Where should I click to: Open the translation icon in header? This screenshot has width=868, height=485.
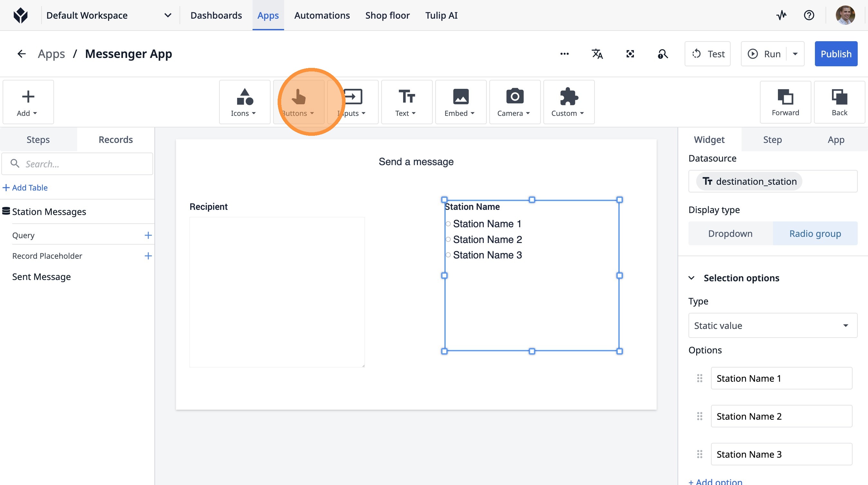(x=597, y=54)
